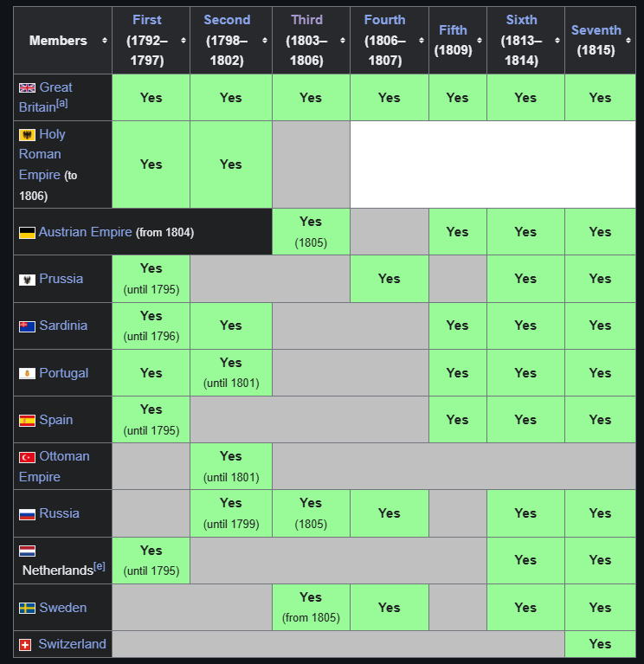Viewport: 644px width, 664px height.
Task: Sort by Second coalition column arrows
Action: point(265,40)
